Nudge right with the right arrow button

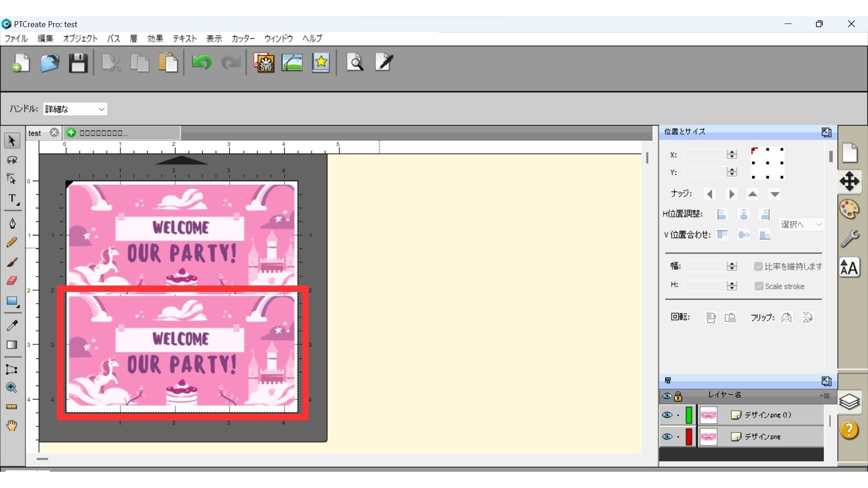731,194
